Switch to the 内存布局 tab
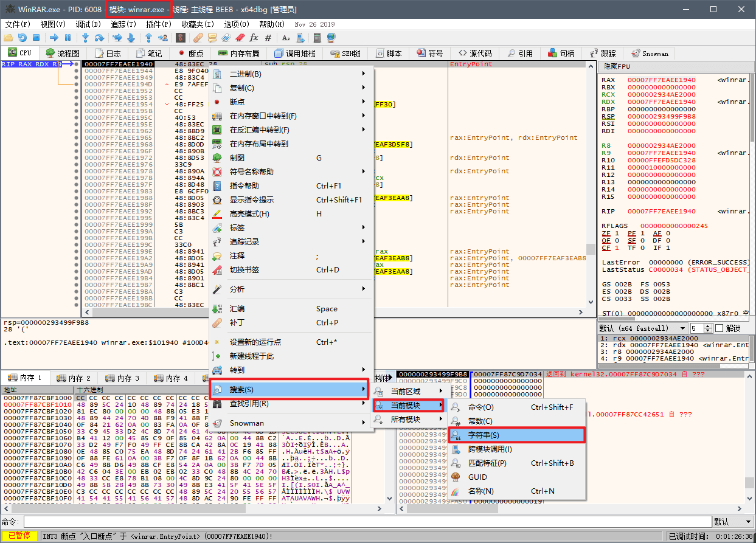This screenshot has width=756, height=543. tap(239, 54)
